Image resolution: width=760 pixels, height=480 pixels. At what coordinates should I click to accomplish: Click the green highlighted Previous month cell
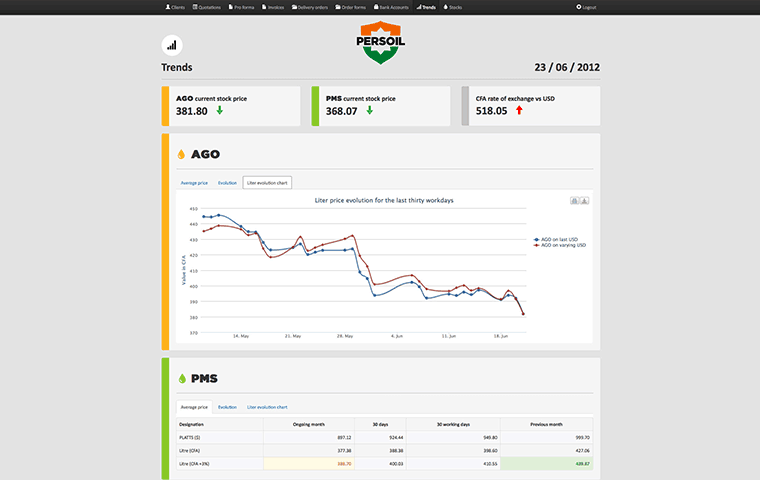click(546, 464)
